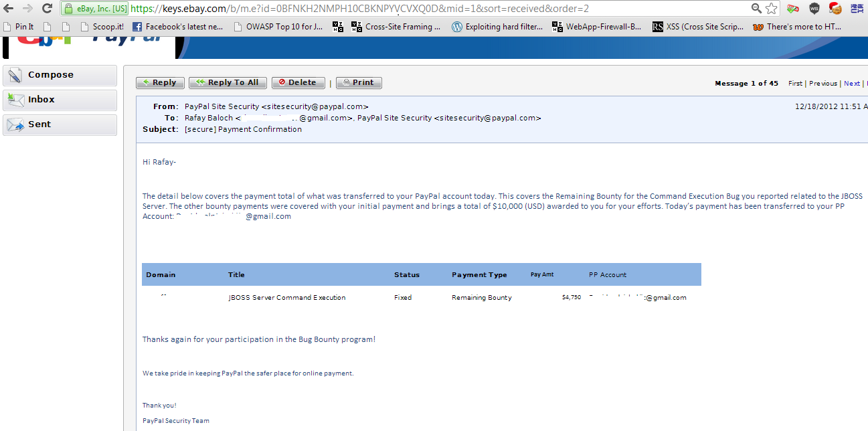Image resolution: width=868 pixels, height=431 pixels.
Task: Open the blue striped extension icon
Action: (x=857, y=9)
